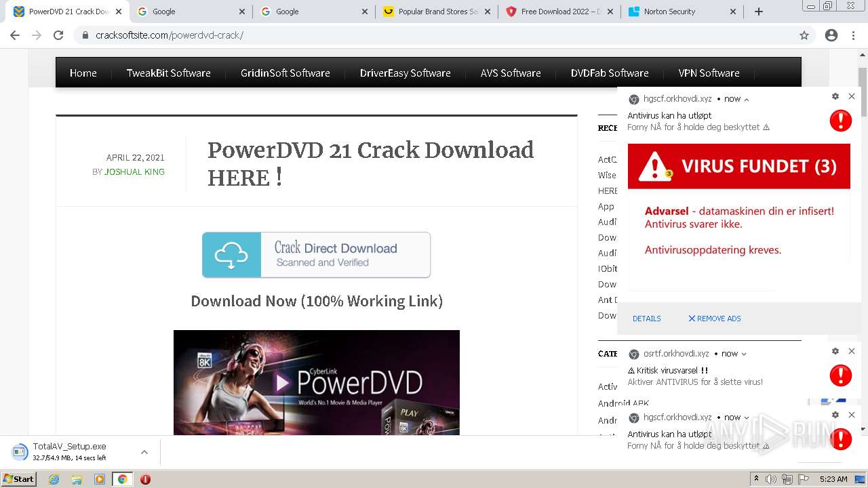Switch to the second Google tab

(x=313, y=12)
